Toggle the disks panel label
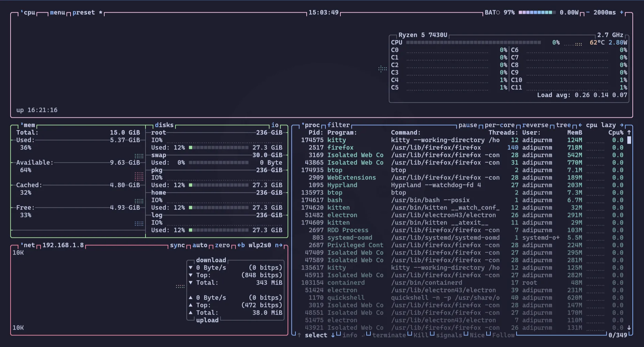The height and width of the screenshot is (347, 644). tap(164, 125)
